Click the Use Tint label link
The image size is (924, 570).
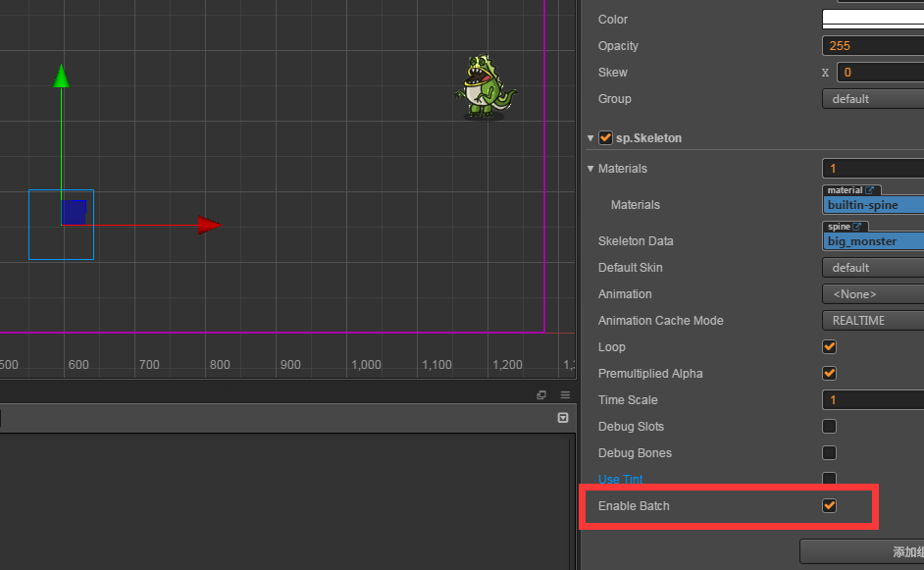point(620,479)
